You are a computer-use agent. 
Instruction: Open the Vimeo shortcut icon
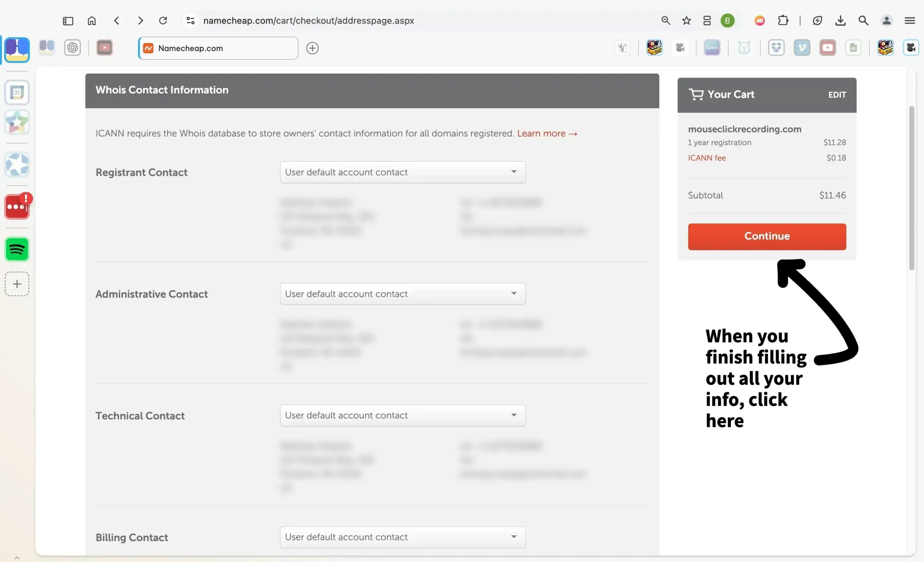pos(802,48)
